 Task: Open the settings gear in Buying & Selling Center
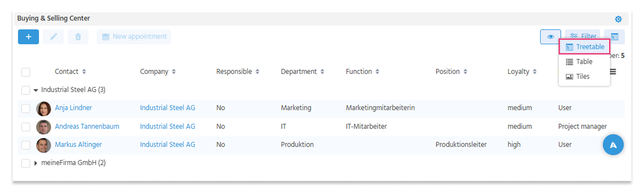(618, 19)
